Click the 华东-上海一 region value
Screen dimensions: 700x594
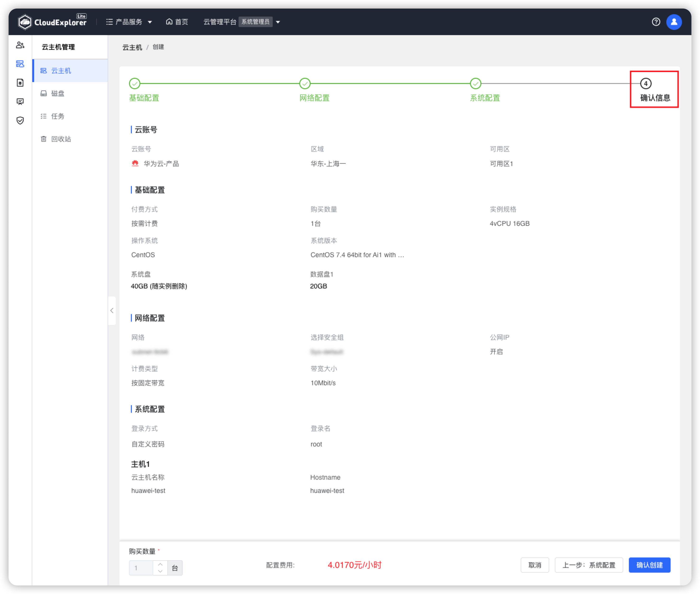(328, 164)
